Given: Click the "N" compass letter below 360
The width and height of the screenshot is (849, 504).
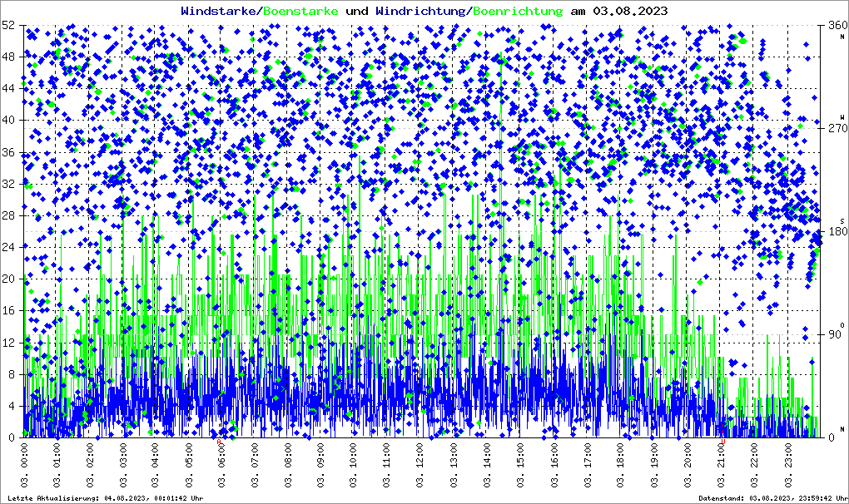Looking at the screenshot, I should coord(842,37).
